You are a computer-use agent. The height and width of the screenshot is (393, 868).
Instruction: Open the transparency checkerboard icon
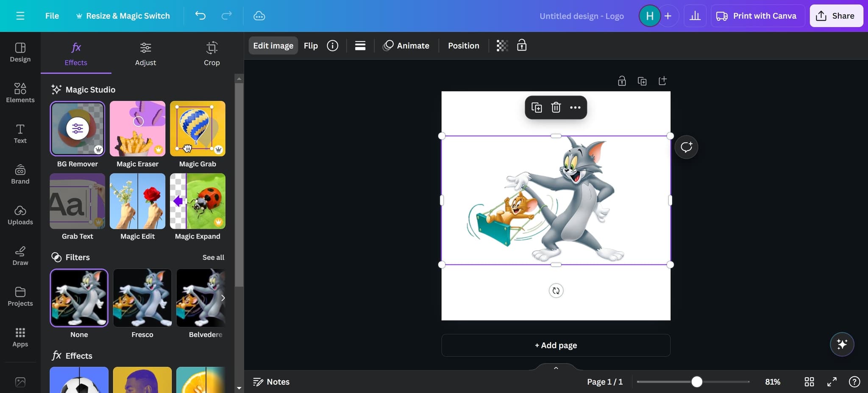pos(502,45)
